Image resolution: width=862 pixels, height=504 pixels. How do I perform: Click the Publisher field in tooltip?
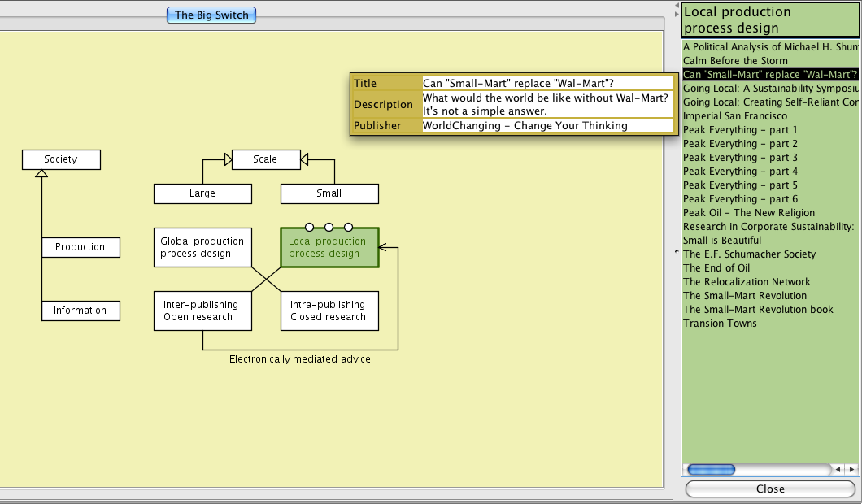547,125
